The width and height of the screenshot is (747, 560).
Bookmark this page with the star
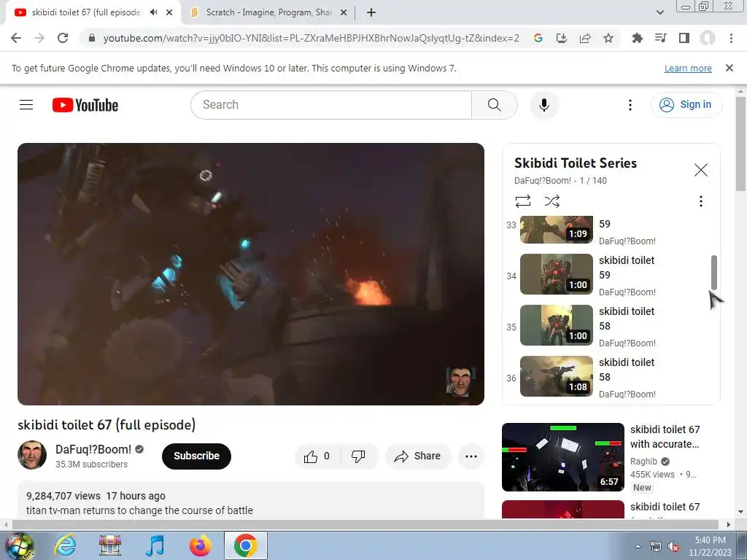608,38
